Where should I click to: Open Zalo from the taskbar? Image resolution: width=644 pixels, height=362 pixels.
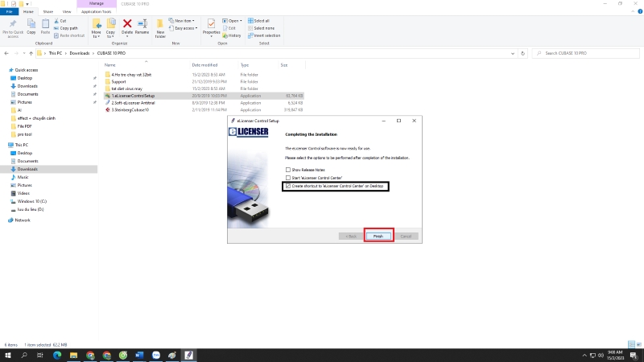coord(155,355)
